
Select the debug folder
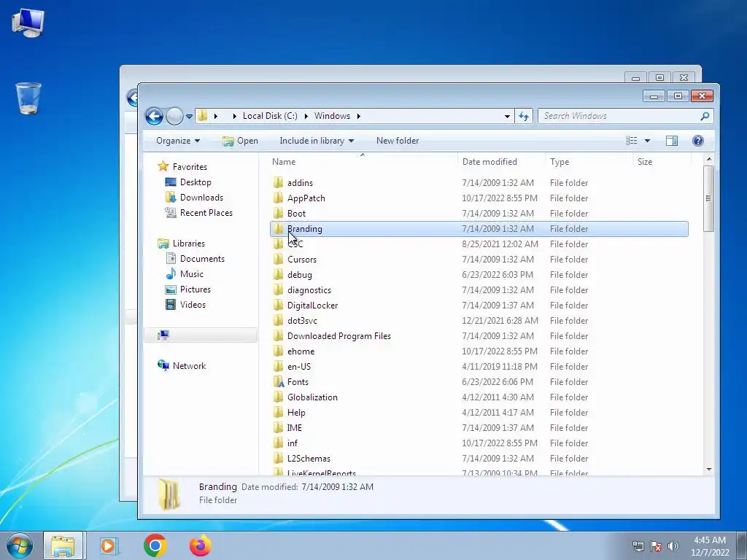[300, 275]
